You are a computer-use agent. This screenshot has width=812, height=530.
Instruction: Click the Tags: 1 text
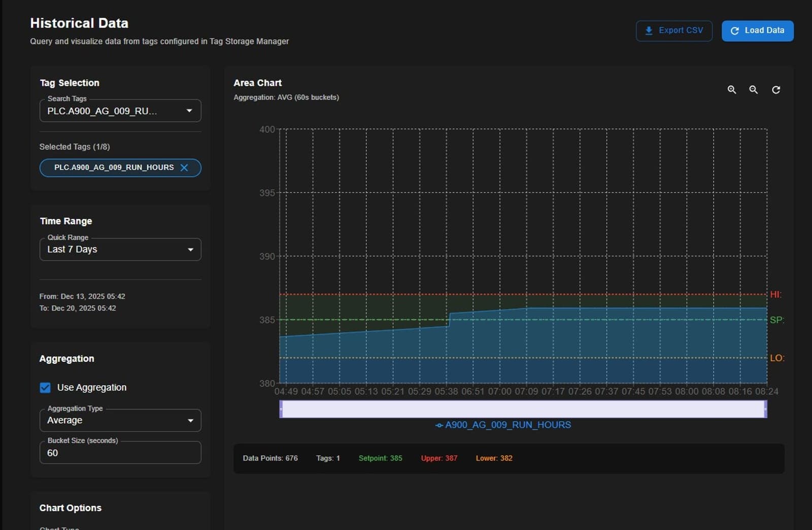pyautogui.click(x=328, y=458)
